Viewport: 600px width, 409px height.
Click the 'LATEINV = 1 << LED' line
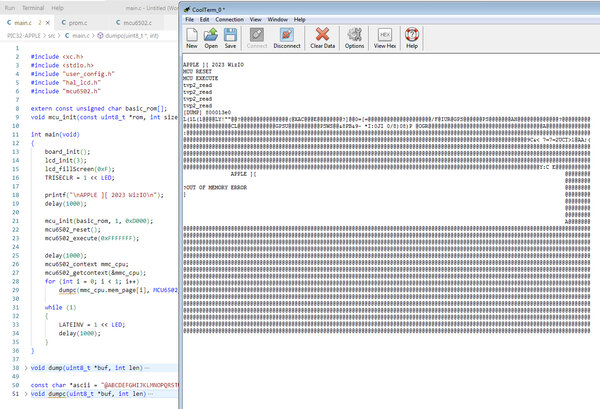(92, 325)
